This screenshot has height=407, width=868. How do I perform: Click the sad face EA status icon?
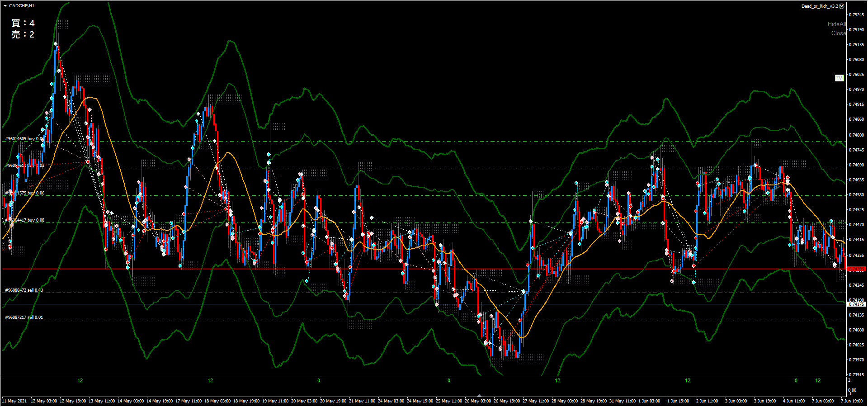(x=842, y=6)
